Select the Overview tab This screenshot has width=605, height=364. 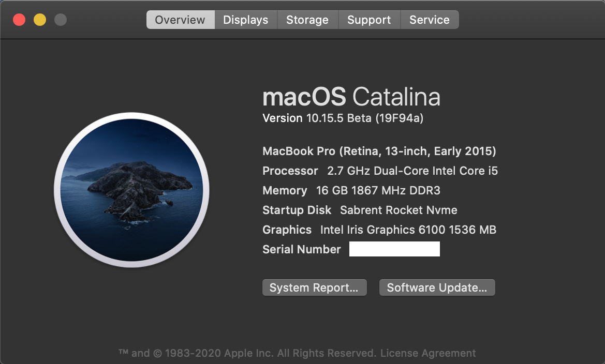coord(180,20)
